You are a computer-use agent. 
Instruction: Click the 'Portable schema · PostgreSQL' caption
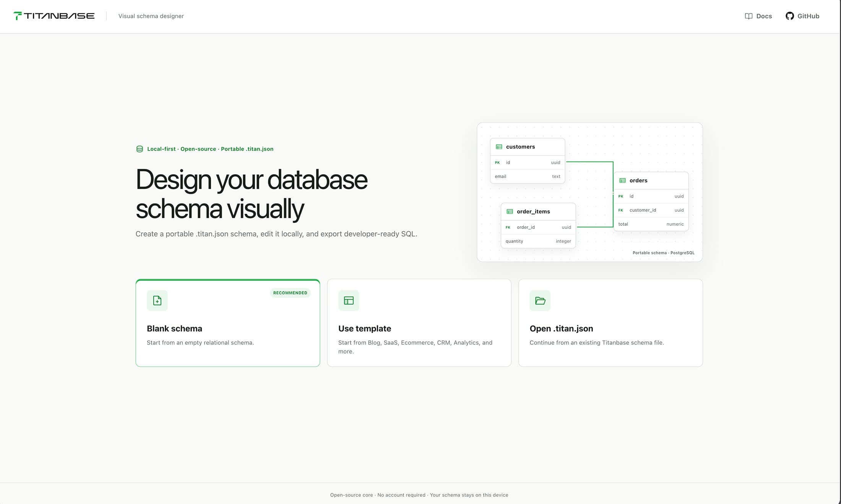664,253
